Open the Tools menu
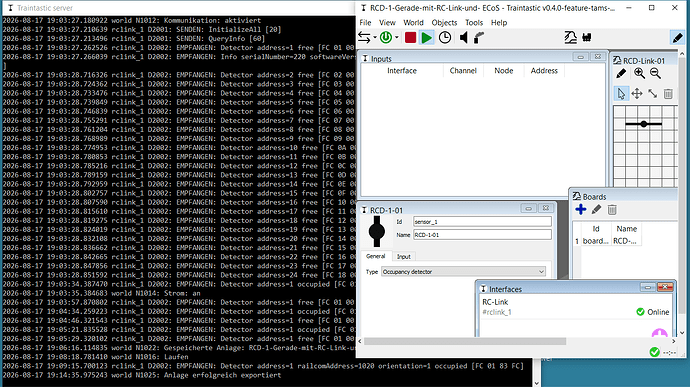690x387 pixels. coord(474,22)
